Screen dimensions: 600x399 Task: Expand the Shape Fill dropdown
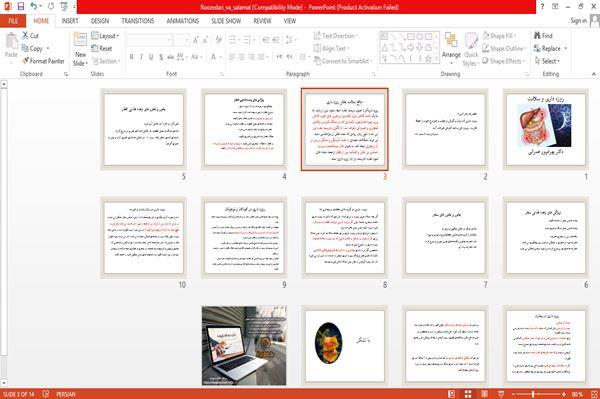pyautogui.click(x=499, y=36)
